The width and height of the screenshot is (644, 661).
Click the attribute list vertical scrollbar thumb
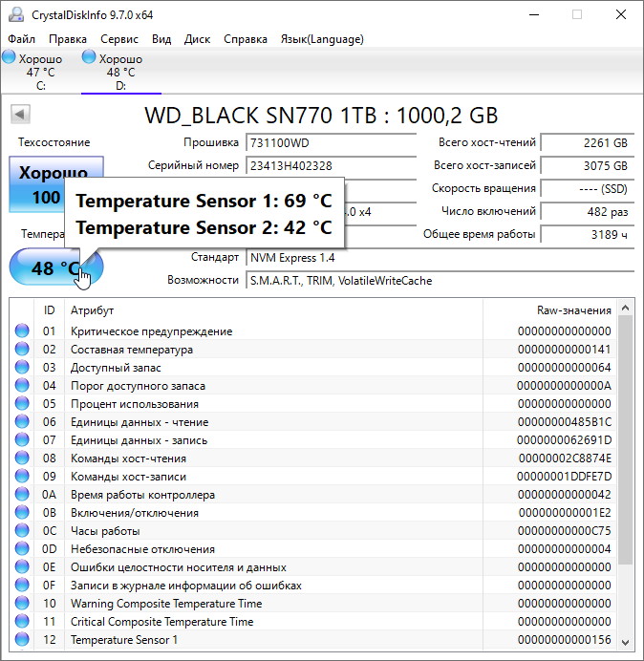626,440
